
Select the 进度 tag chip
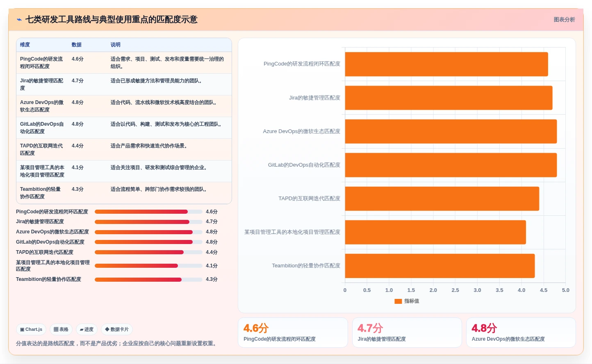point(87,329)
